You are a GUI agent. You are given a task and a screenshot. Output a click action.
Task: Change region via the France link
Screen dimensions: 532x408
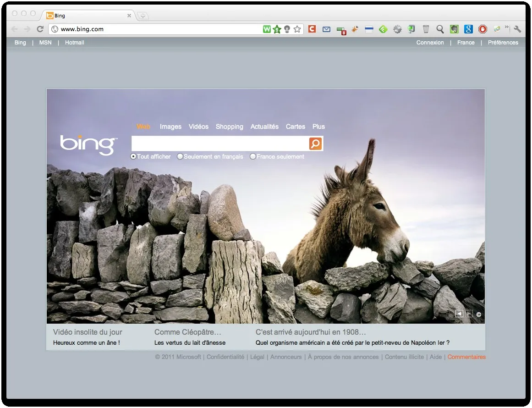pyautogui.click(x=466, y=43)
